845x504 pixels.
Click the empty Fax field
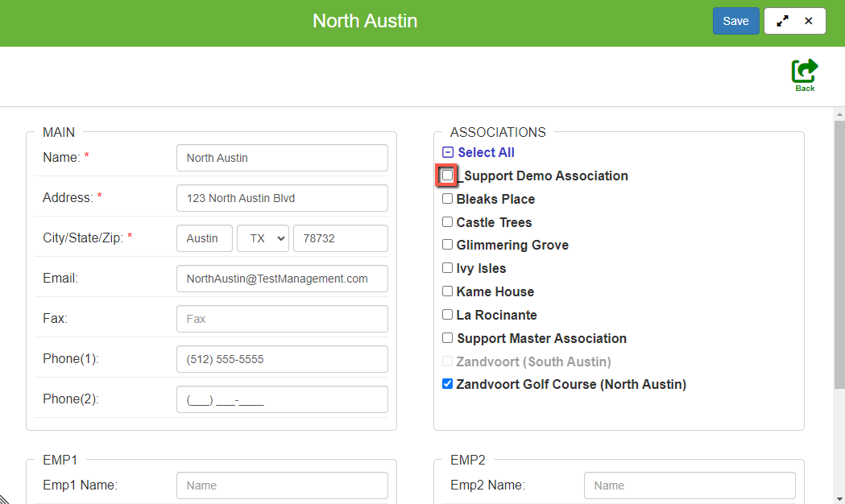[x=282, y=319]
